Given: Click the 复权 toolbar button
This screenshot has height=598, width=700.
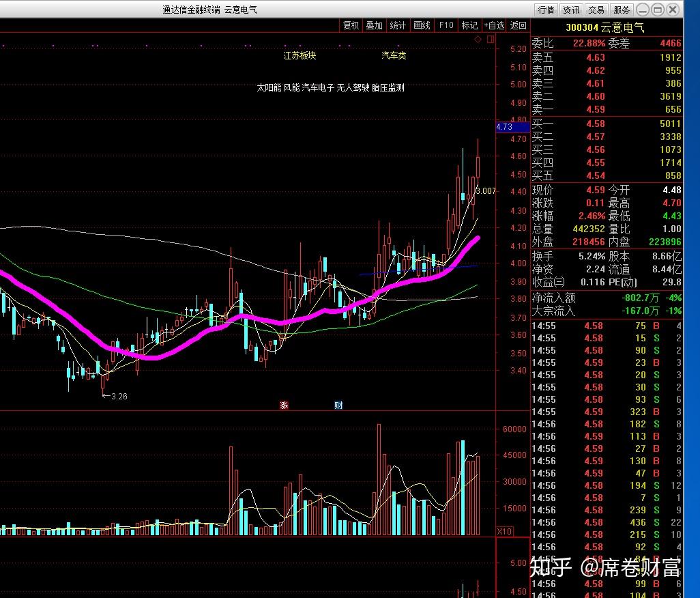Looking at the screenshot, I should pyautogui.click(x=351, y=25).
